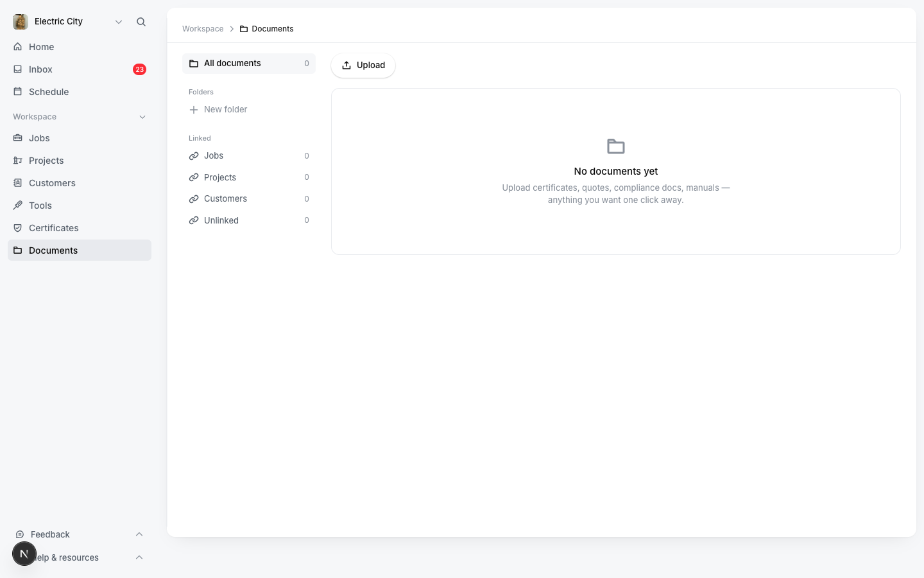This screenshot has height=578, width=924.
Task: Click the Linked section label
Action: (200, 139)
